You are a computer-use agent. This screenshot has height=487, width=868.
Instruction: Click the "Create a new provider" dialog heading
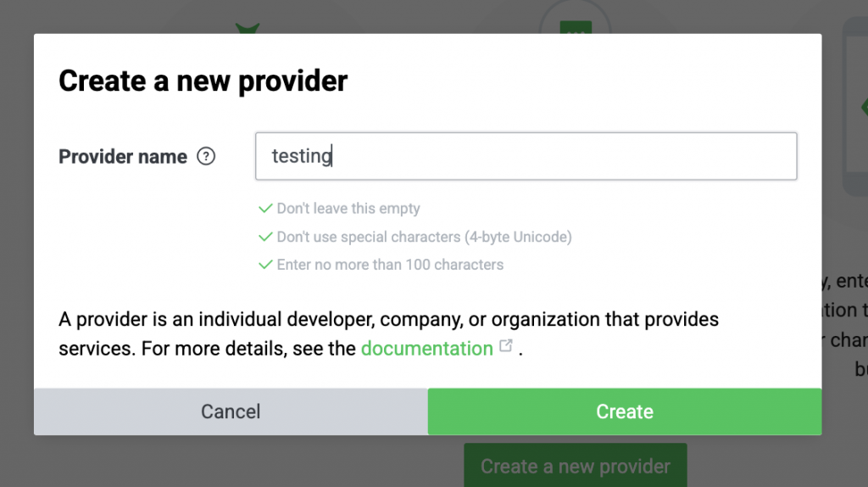pos(203,81)
